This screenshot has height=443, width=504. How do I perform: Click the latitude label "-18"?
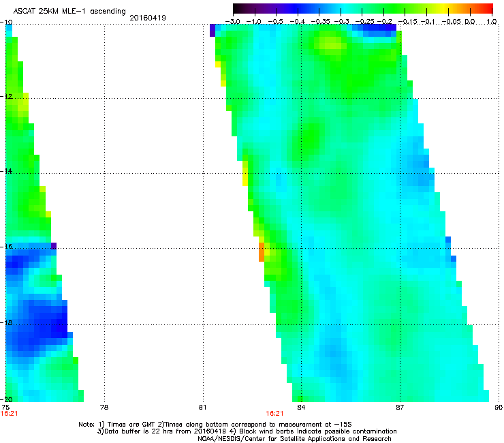[6, 322]
